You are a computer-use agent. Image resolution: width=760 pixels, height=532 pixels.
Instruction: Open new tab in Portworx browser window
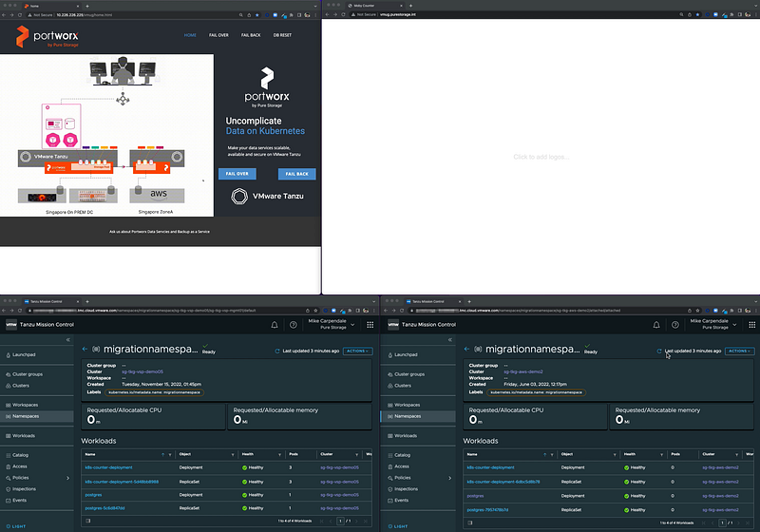click(87, 7)
